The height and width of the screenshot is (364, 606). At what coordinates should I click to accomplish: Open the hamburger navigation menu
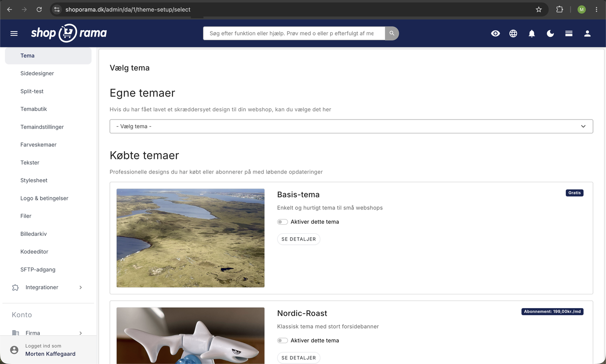[14, 33]
